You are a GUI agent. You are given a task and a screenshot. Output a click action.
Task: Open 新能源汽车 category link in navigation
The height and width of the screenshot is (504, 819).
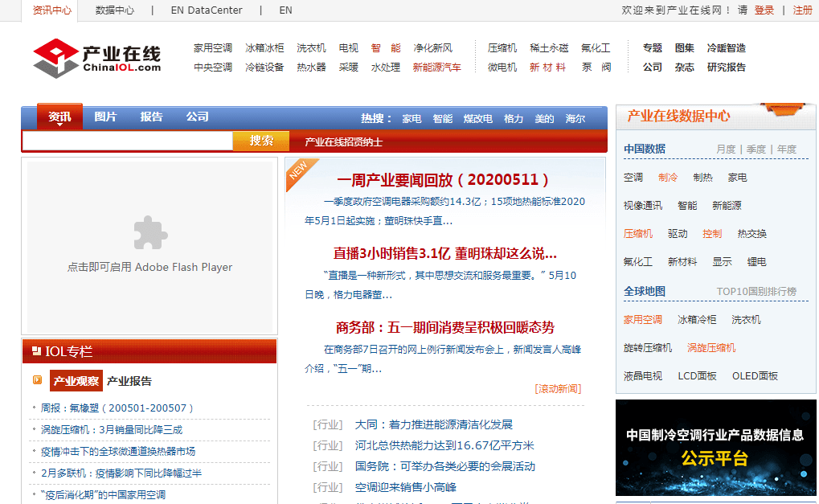click(x=436, y=68)
